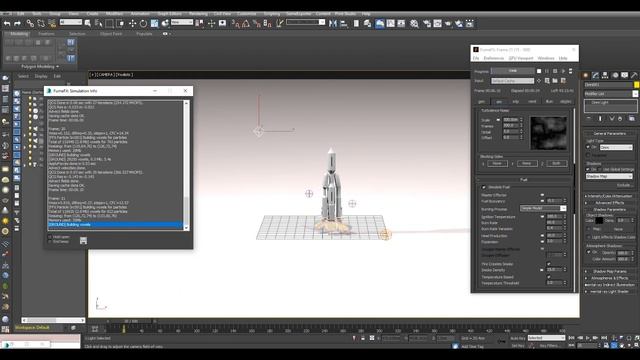Activate the Select and Link tool
Screen dimensions: 640x360
coord(30,24)
